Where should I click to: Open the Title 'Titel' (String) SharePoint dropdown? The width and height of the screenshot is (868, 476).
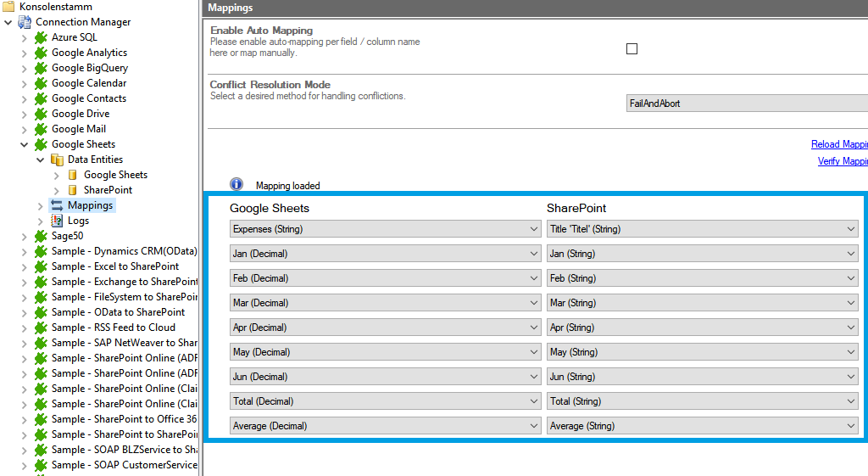click(702, 229)
